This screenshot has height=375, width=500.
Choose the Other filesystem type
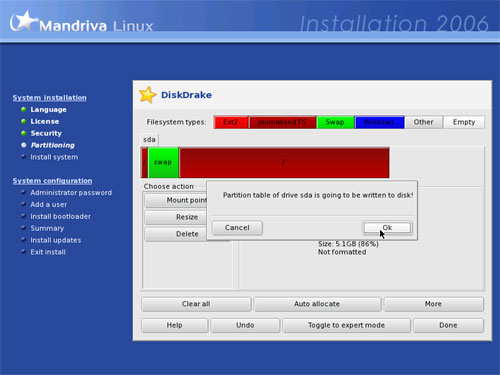point(424,122)
